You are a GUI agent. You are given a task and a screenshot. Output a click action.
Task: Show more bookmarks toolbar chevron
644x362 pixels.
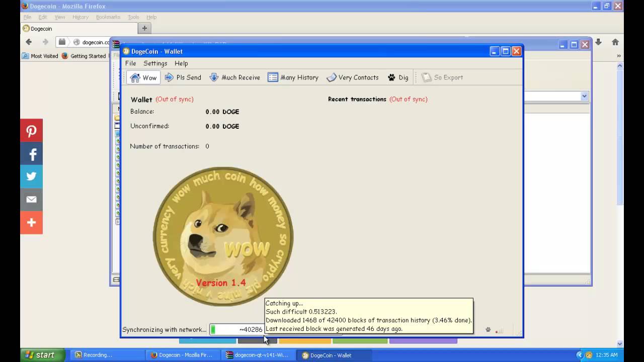point(618,56)
